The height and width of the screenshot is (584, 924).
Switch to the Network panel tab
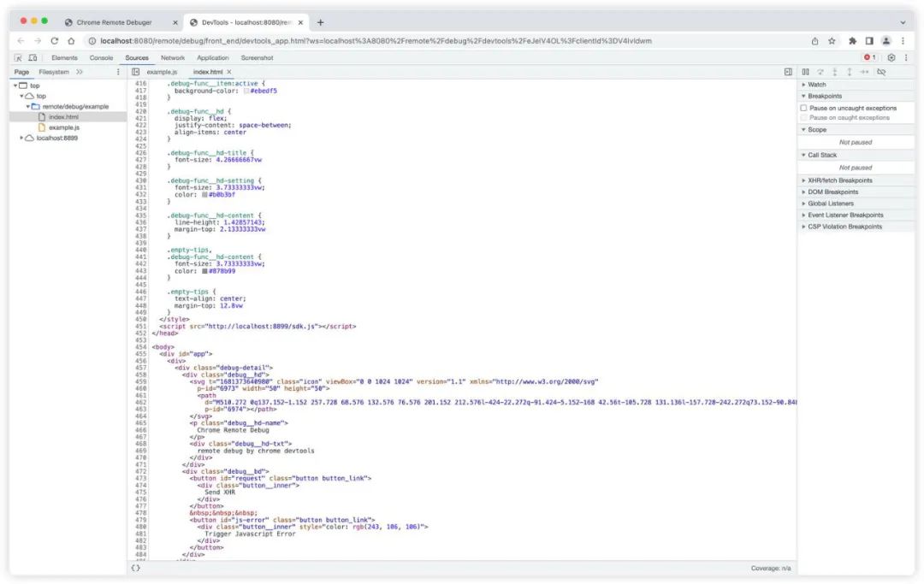(x=173, y=57)
